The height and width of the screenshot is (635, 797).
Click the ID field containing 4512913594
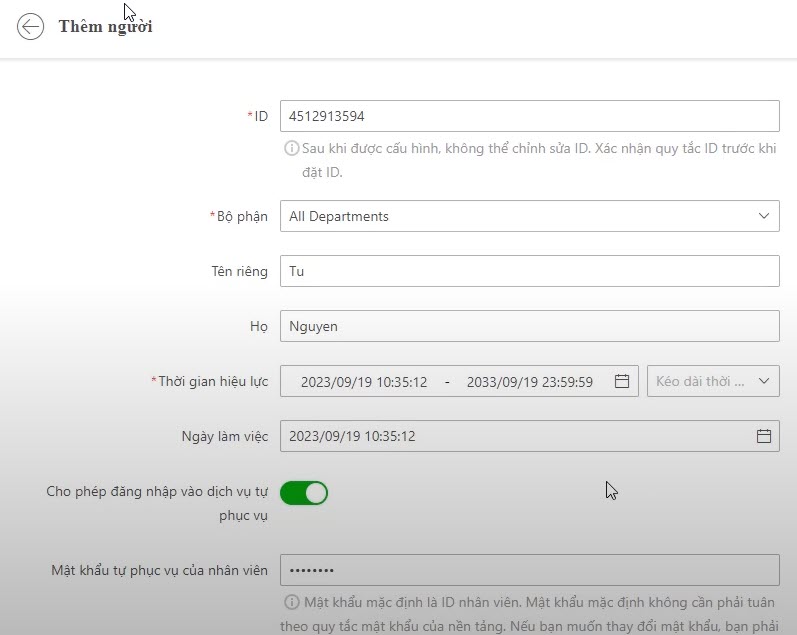[529, 116]
